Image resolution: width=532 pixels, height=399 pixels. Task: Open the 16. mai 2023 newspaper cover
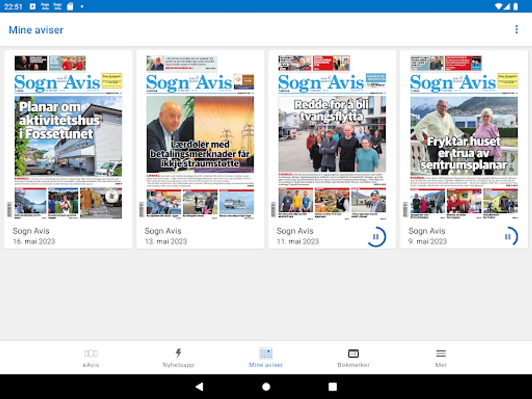click(x=68, y=137)
